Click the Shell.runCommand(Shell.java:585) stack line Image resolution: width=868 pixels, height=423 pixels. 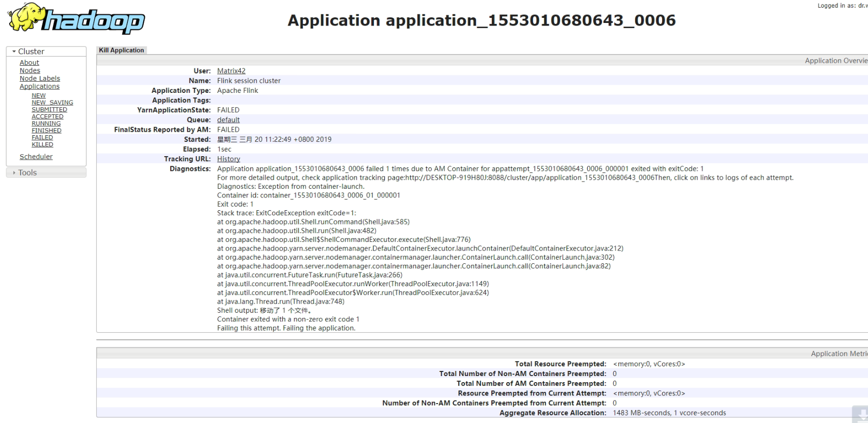[313, 222]
